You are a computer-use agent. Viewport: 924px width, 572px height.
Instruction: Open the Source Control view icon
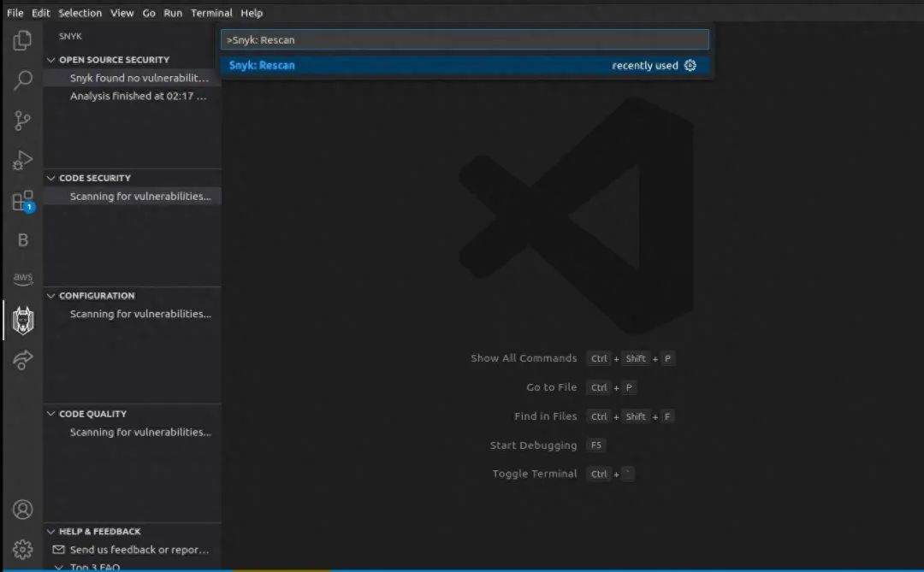point(22,121)
